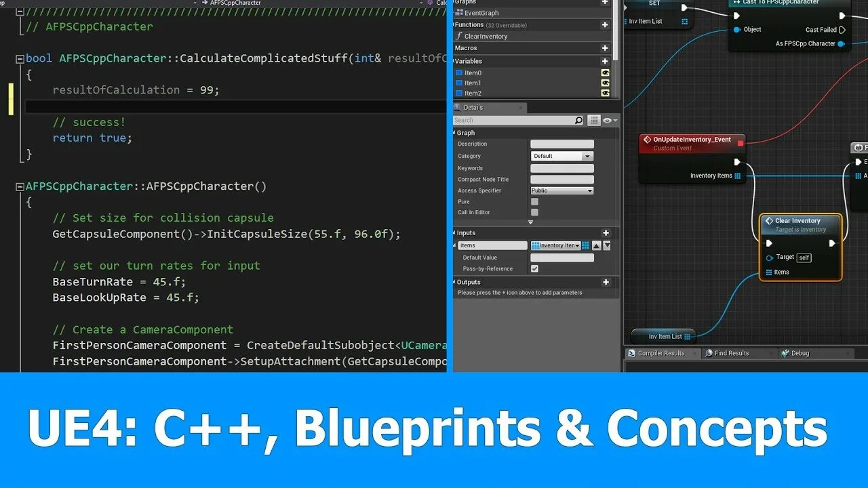The height and width of the screenshot is (488, 868).
Task: Click OnUpdateInventory_Event red delegate pin
Action: [x=741, y=143]
